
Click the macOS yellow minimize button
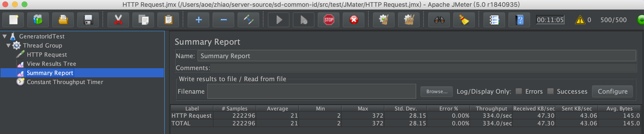click(15, 4)
